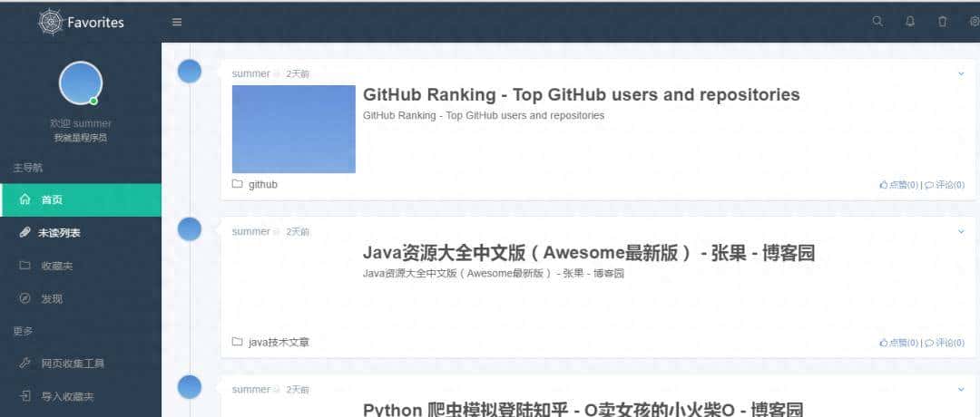Click the wrench icon beside 网页收集工具
This screenshot has width=980, height=417.
click(x=25, y=363)
